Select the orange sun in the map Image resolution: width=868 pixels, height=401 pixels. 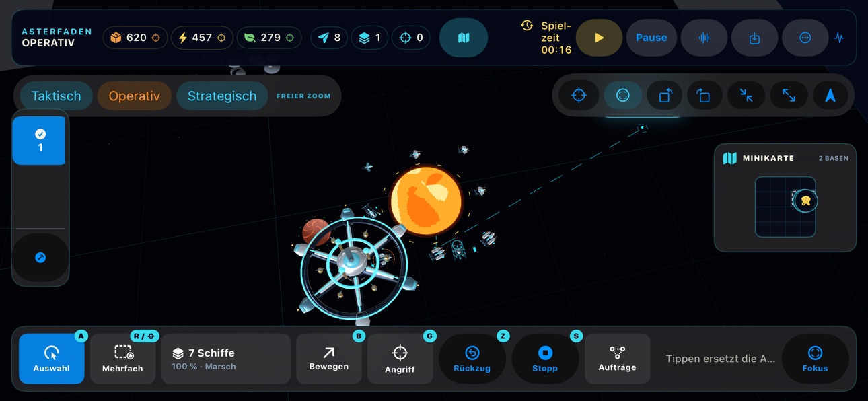click(426, 200)
